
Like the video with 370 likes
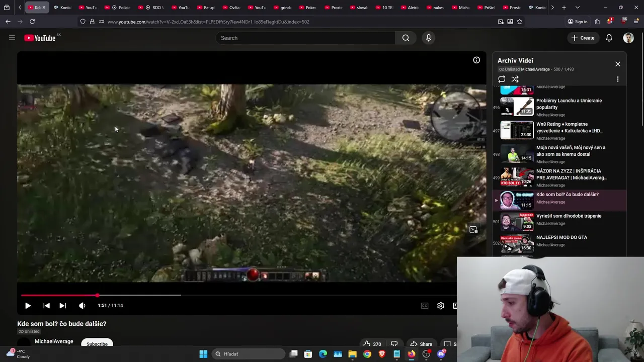(x=373, y=344)
